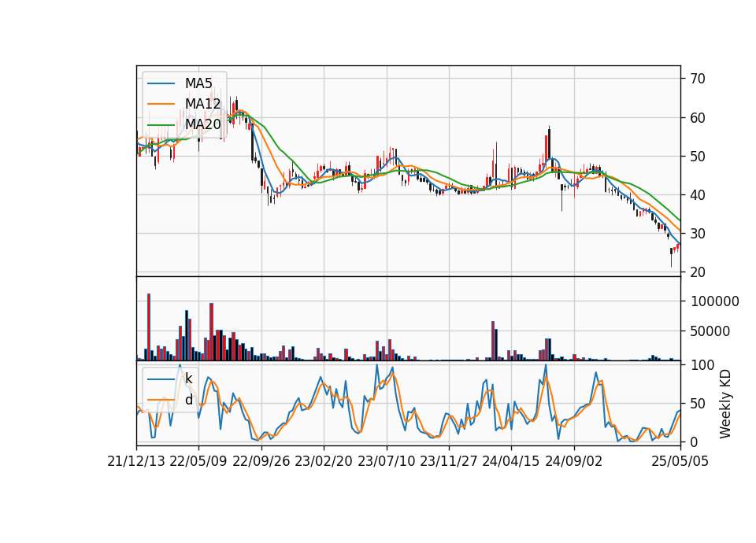Click the 50000 volume axis label
756x543 pixels.
[710, 331]
